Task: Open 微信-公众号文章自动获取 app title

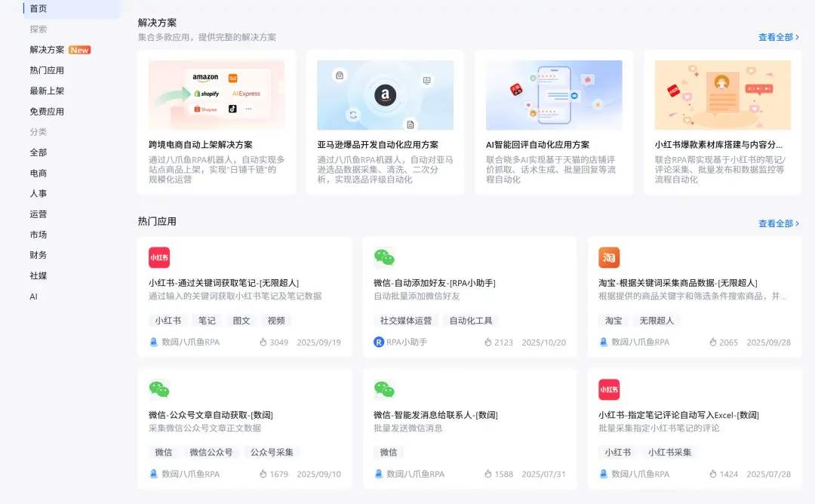Action: (211, 415)
